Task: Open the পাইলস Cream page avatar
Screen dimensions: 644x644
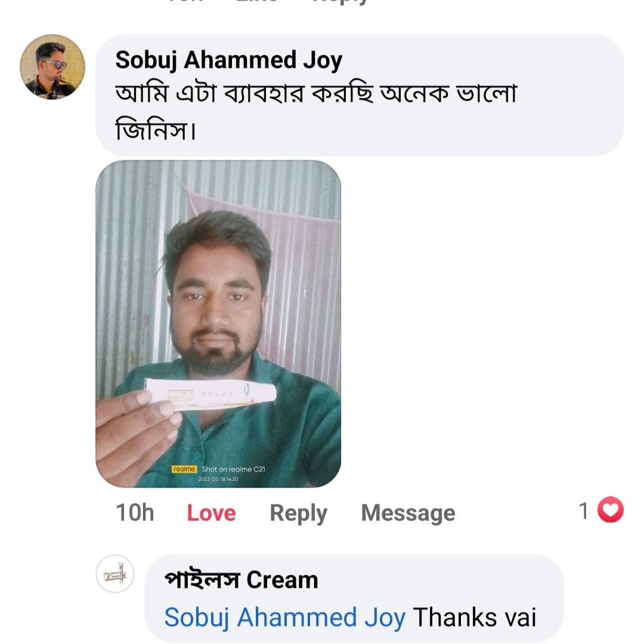Action: (x=115, y=574)
